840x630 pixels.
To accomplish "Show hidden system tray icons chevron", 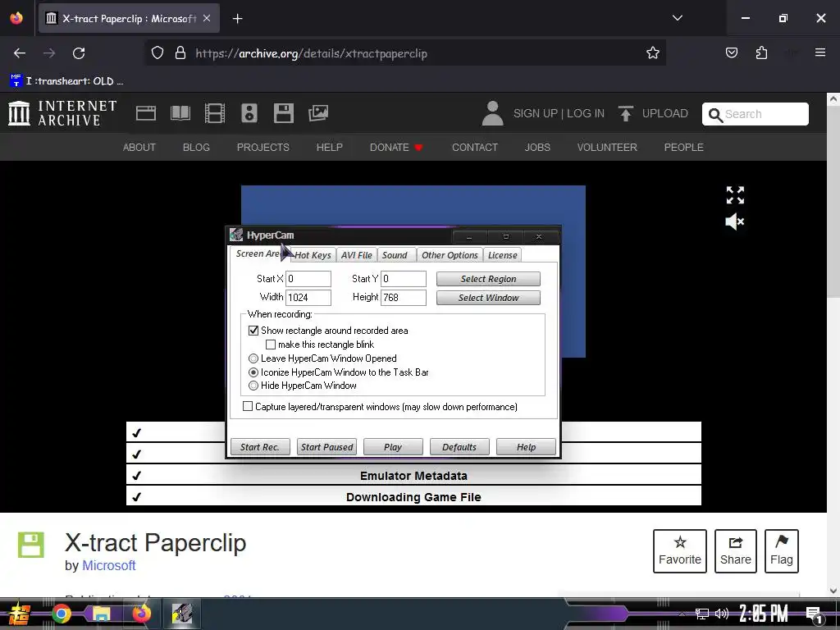I will pyautogui.click(x=682, y=614).
